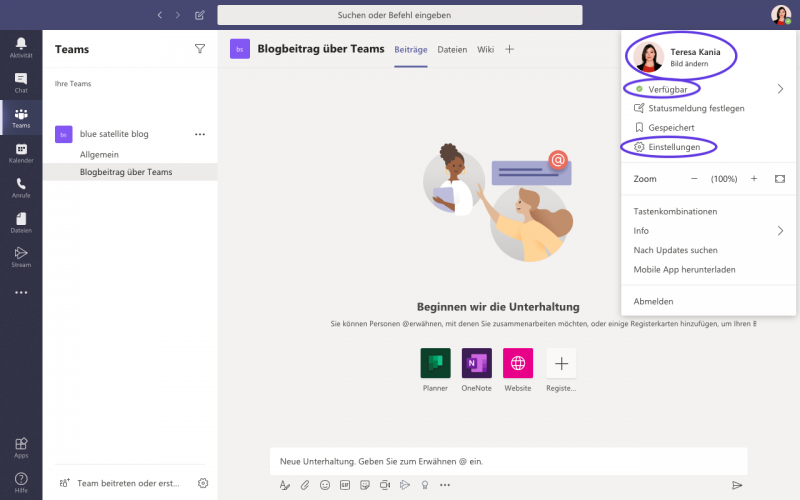This screenshot has height=500, width=800.
Task: Open the Planner tab tile
Action: (x=435, y=363)
